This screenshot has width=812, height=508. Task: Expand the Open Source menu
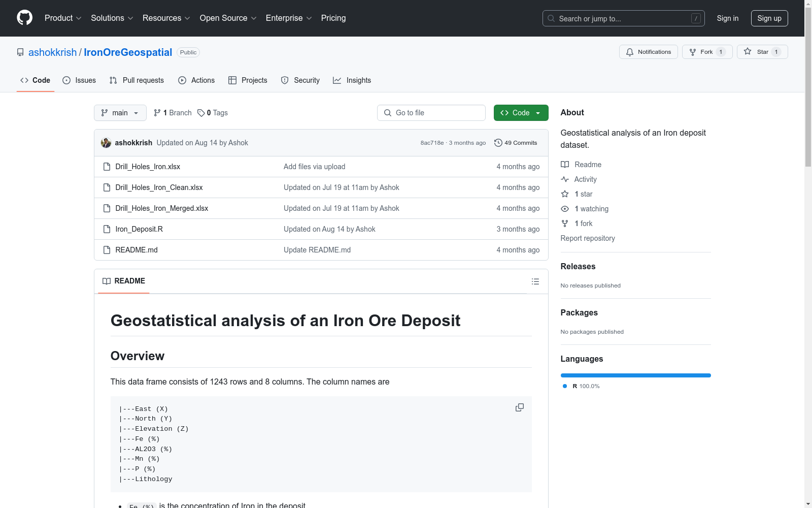(228, 18)
